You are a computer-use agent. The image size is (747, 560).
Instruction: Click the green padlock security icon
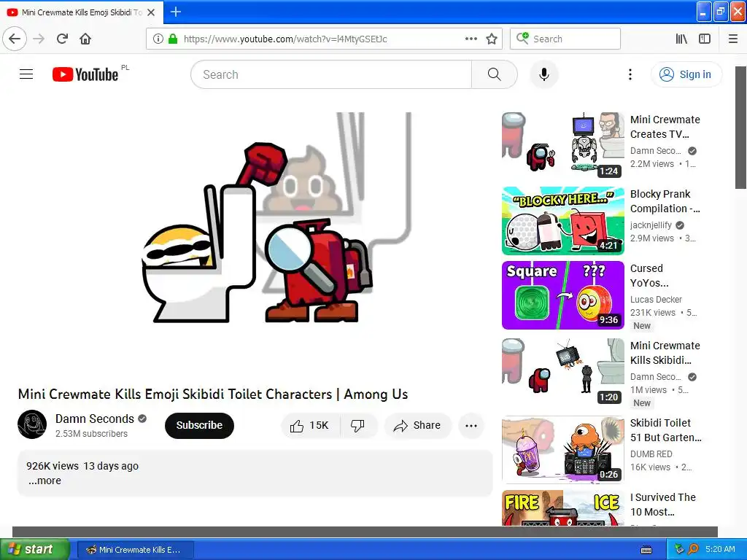[x=173, y=39]
